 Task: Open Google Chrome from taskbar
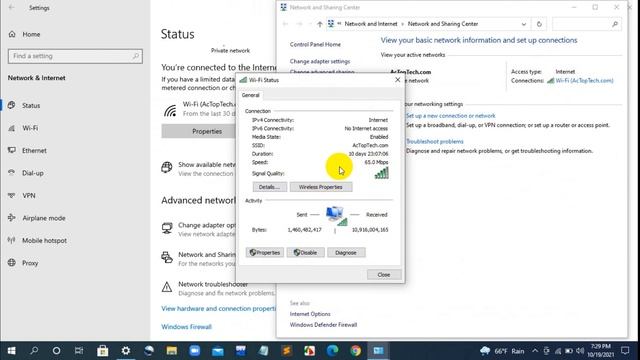(356, 351)
